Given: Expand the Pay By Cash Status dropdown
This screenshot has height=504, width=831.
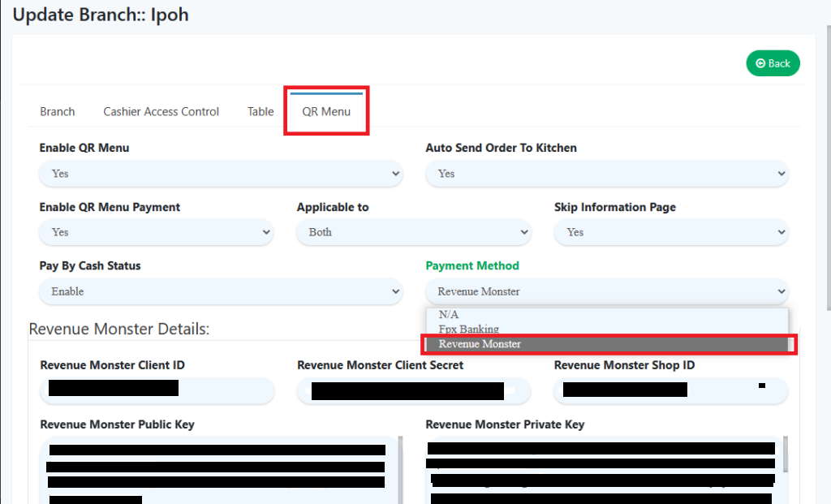Looking at the screenshot, I should tap(221, 291).
